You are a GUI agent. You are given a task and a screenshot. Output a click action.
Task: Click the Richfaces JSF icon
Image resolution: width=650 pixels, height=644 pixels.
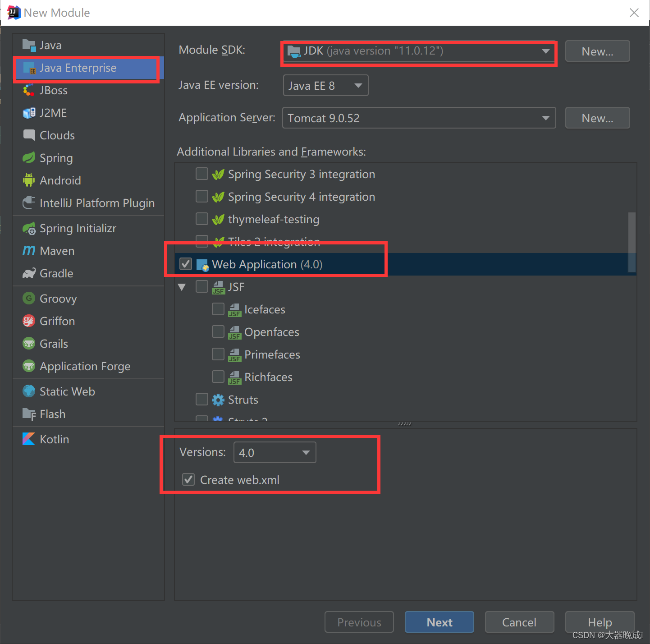(235, 377)
